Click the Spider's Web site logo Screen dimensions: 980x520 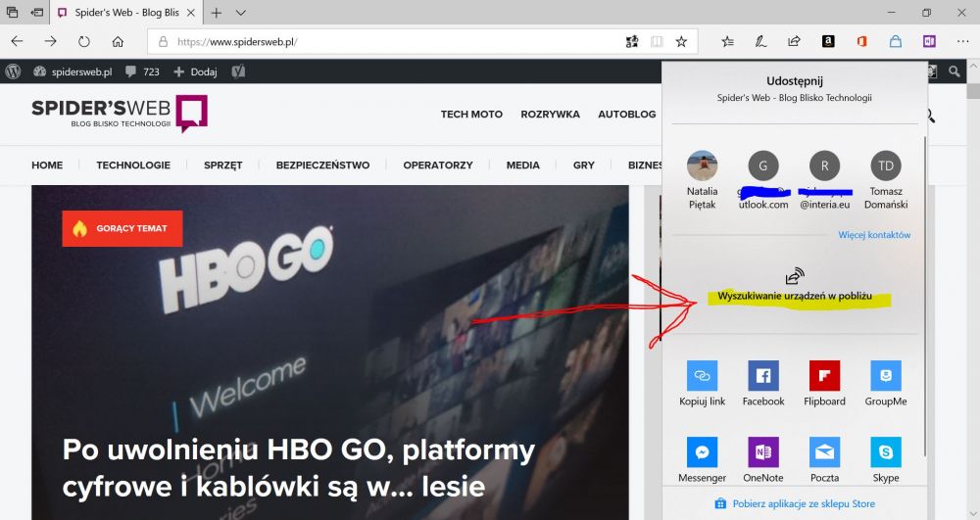[120, 113]
